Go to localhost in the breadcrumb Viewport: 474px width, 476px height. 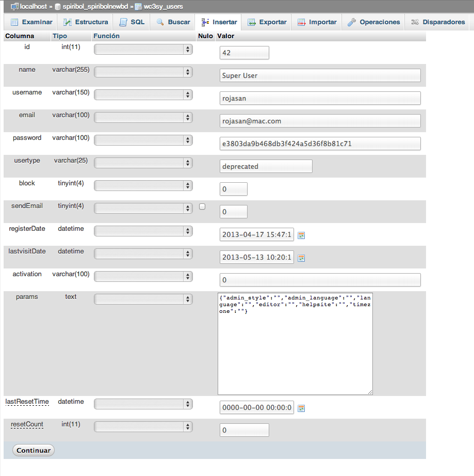click(34, 7)
